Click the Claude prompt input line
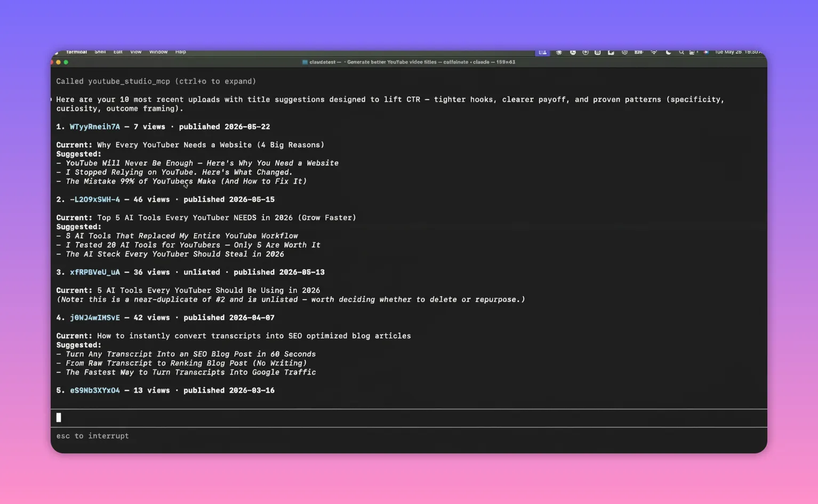 pos(409,418)
